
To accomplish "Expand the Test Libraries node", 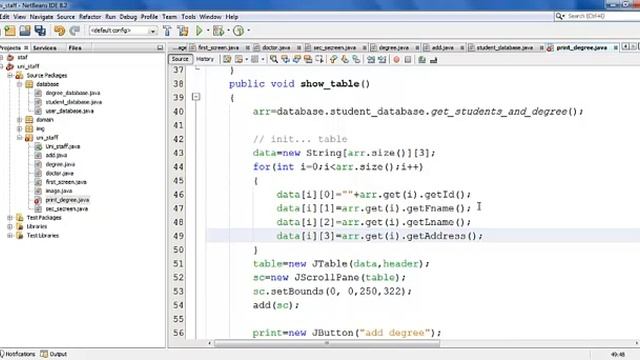I will tap(10, 236).
